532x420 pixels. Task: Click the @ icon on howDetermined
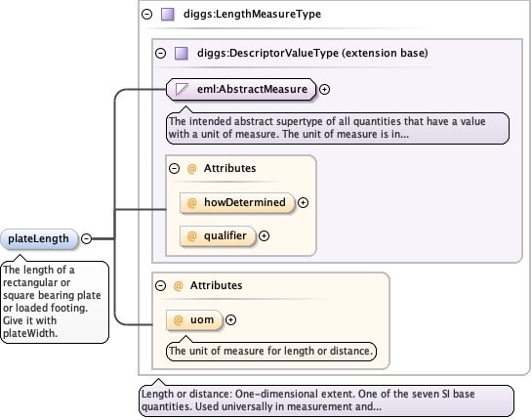[x=191, y=203]
